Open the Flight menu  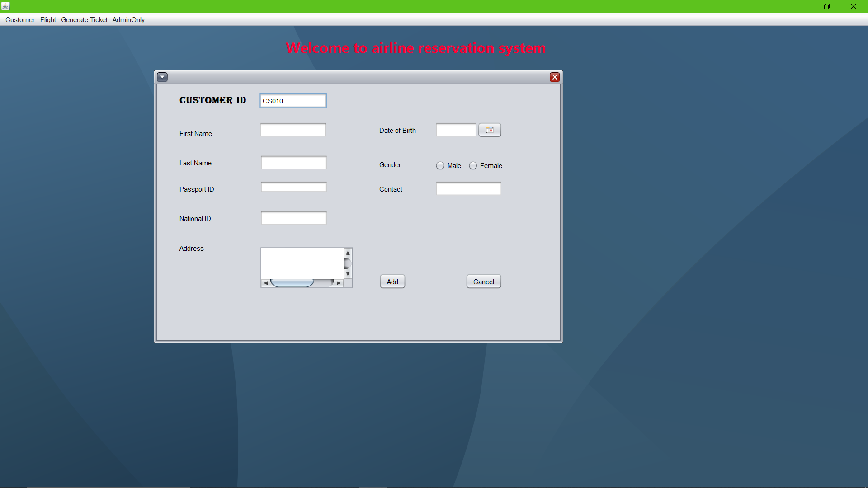(48, 19)
